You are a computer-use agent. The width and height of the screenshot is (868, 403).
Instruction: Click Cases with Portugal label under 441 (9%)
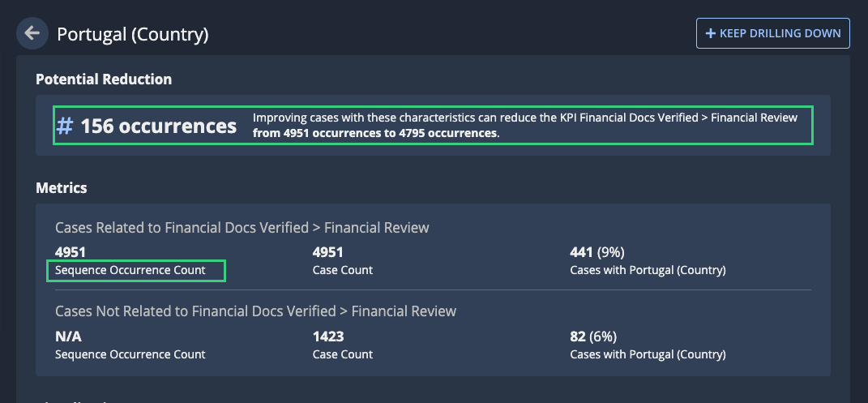point(648,271)
